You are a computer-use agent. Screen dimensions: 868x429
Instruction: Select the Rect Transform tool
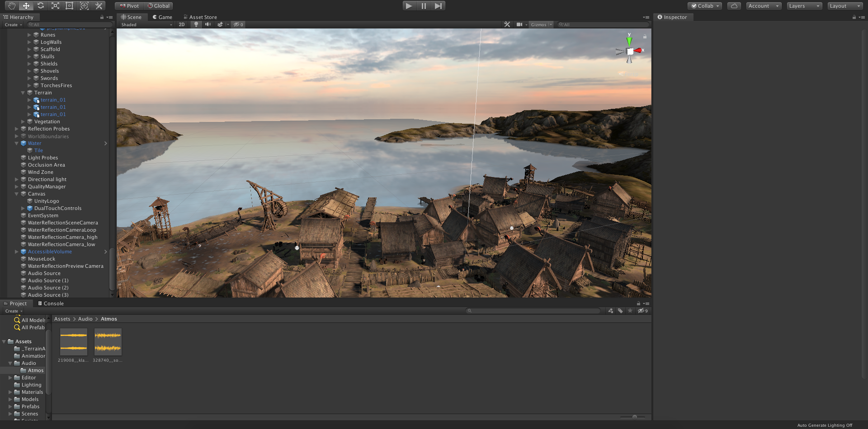(x=70, y=6)
